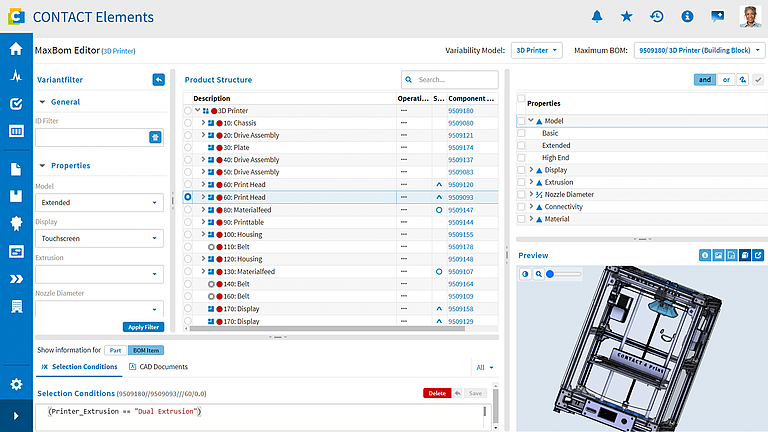Open history clock icon
This screenshot has width=768, height=432.
(657, 17)
